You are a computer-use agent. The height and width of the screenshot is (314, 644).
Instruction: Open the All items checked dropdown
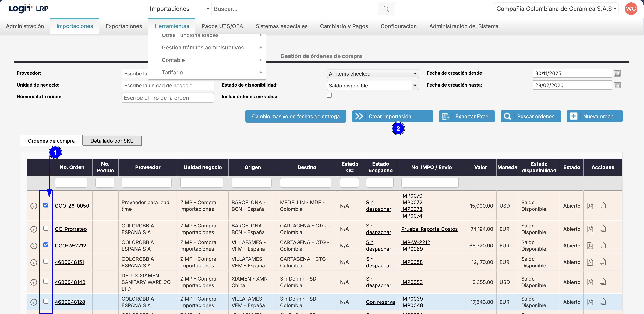click(x=373, y=74)
